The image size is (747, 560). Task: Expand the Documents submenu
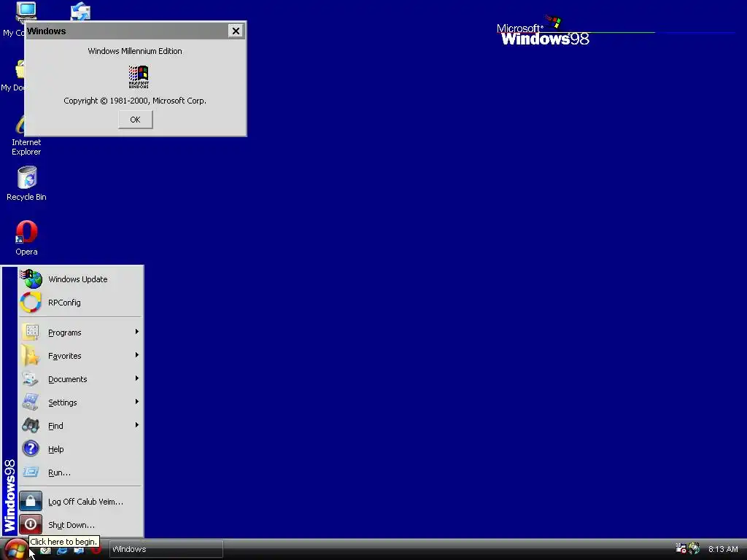[81, 378]
